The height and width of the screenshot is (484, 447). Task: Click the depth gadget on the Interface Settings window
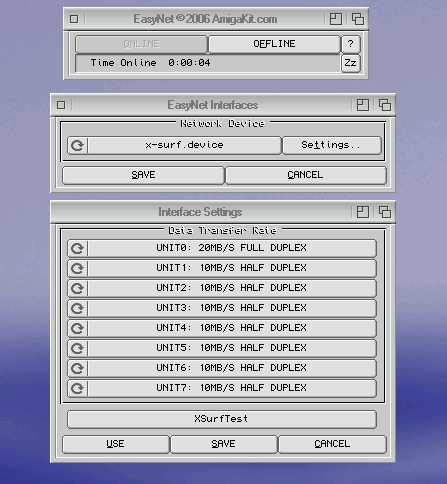385,212
